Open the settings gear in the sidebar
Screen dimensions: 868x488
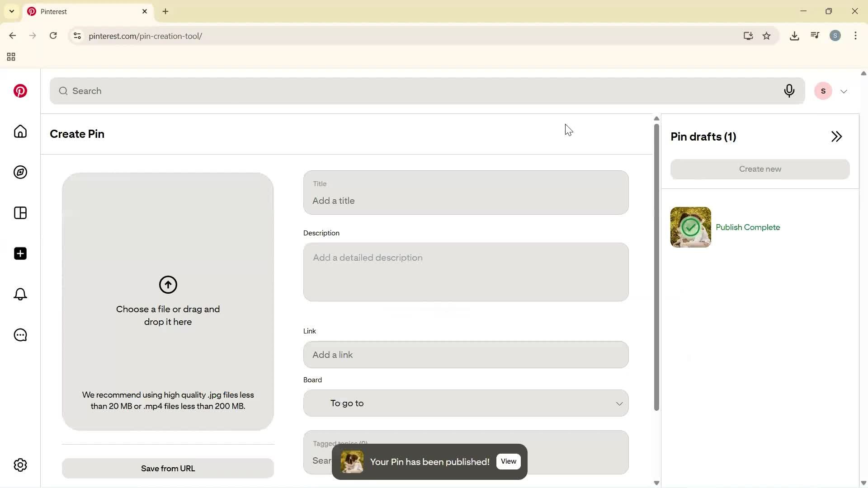coord(20,465)
